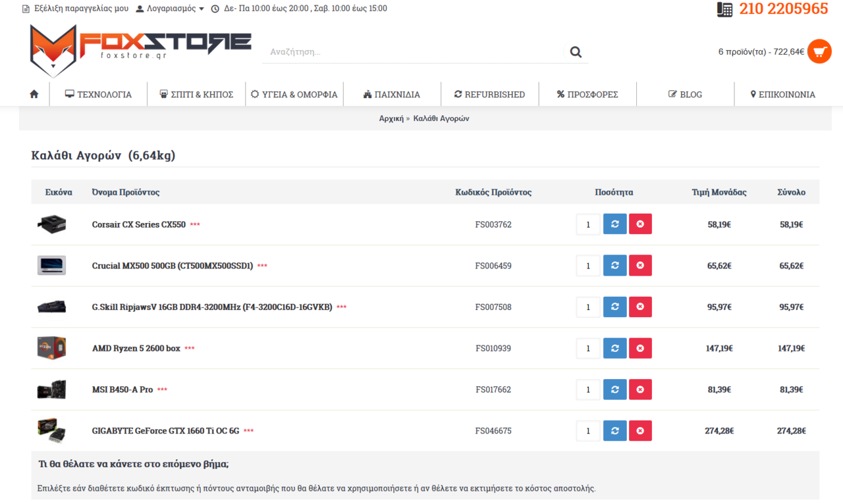Click Αρχική breadcrumb link
The image size is (843, 504).
[x=391, y=118]
